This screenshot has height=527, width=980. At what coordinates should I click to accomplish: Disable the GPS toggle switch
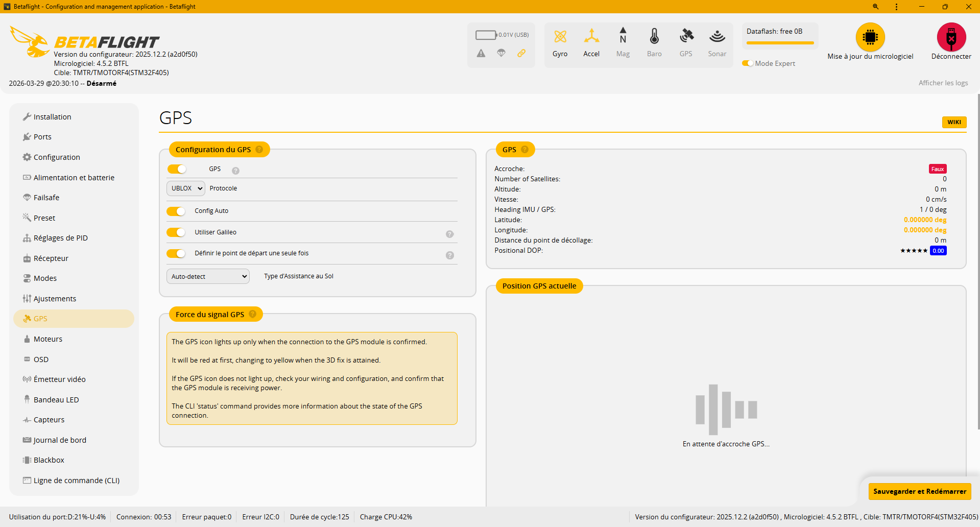click(x=177, y=169)
